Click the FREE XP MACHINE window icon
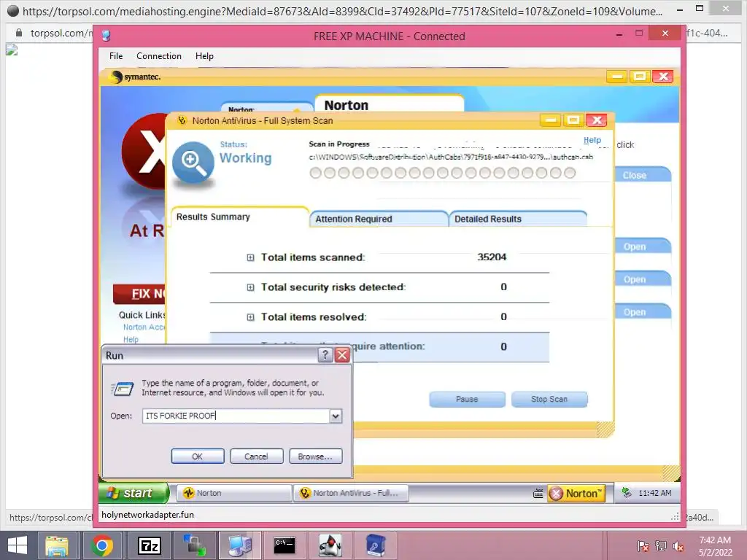Image resolution: width=747 pixels, height=560 pixels. (x=107, y=36)
